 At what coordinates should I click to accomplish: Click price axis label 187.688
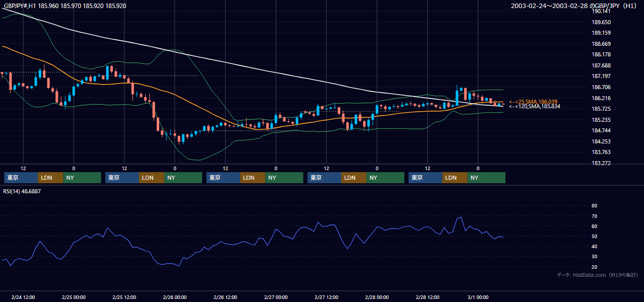pos(601,65)
